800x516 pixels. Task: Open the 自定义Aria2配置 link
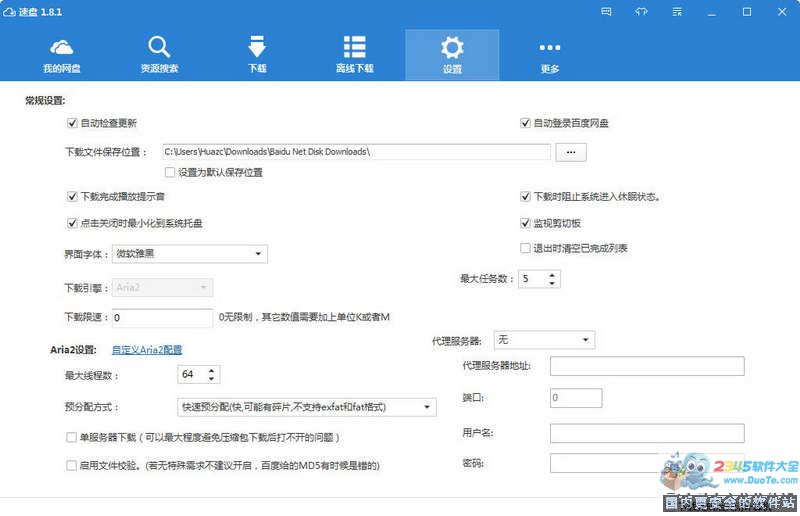(x=147, y=350)
